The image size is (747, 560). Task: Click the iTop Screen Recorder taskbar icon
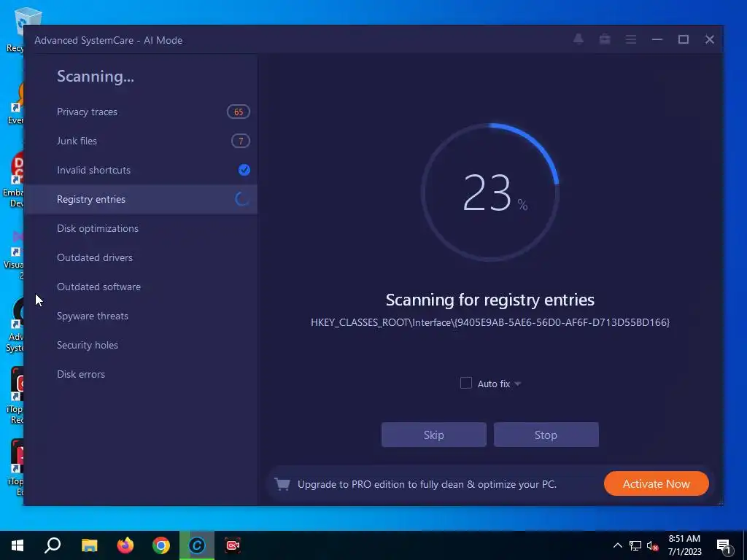click(233, 545)
